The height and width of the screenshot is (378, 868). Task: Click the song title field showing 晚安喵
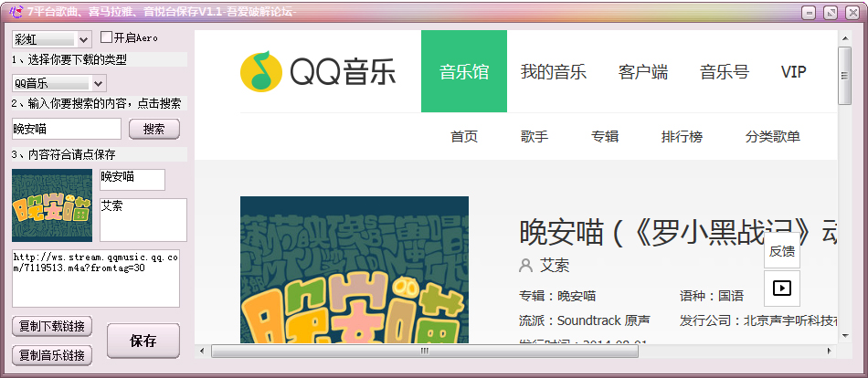pos(132,179)
